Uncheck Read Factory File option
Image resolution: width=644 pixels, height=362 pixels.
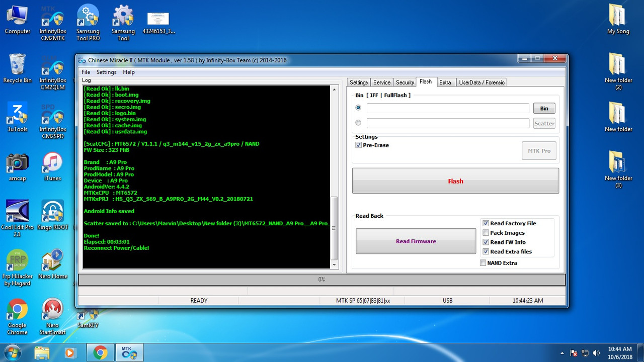click(486, 223)
